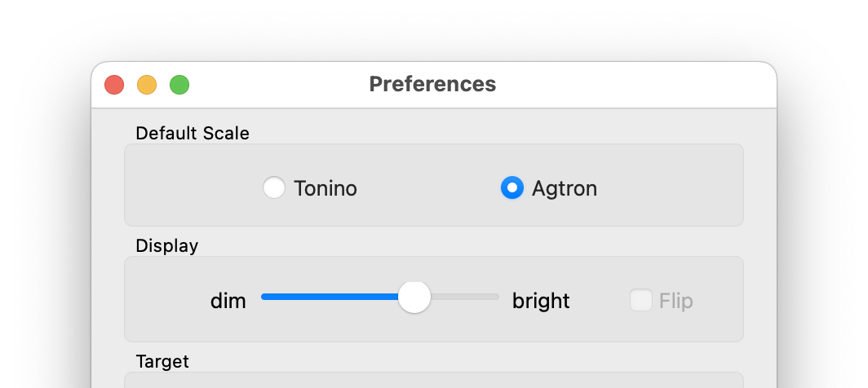Select the Agtron radio button
Viewport: 868px width, 388px height.
512,187
